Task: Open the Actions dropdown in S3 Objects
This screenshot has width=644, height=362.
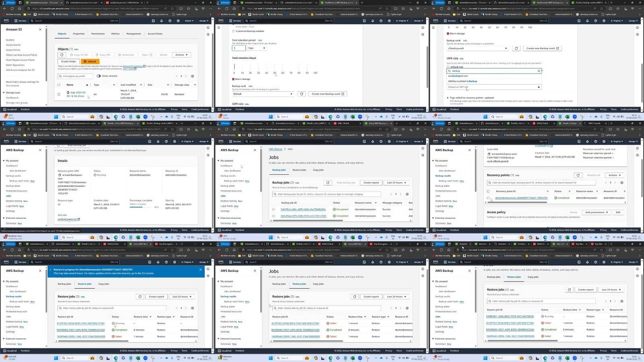Action: (182, 55)
